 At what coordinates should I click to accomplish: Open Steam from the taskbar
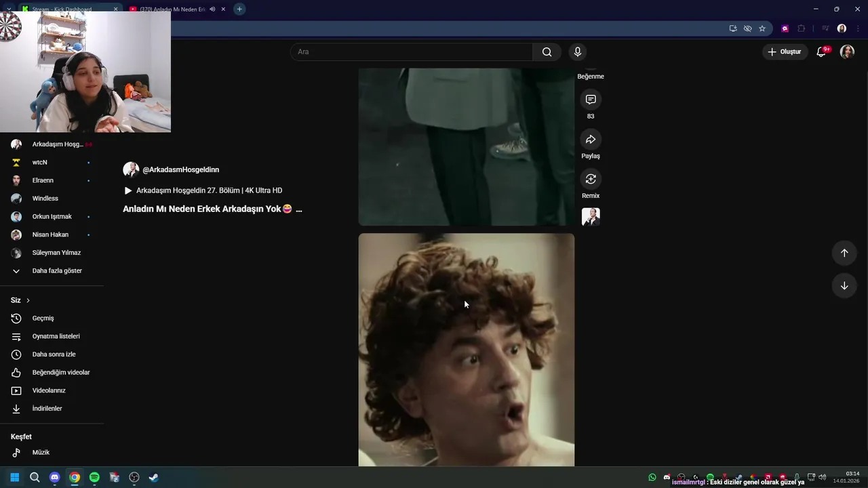154,477
